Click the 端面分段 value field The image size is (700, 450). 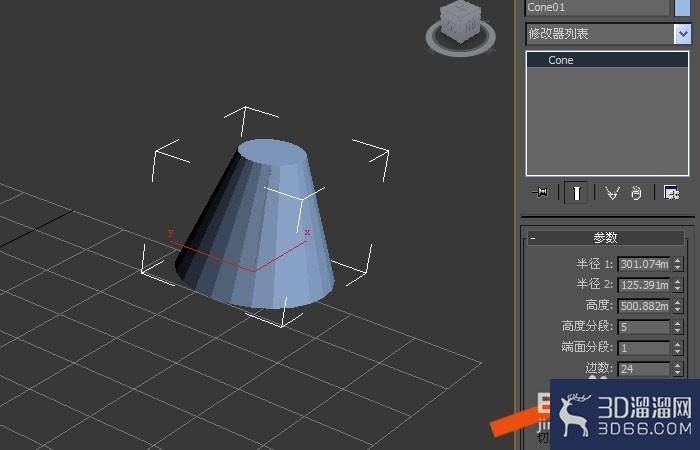[x=644, y=348]
